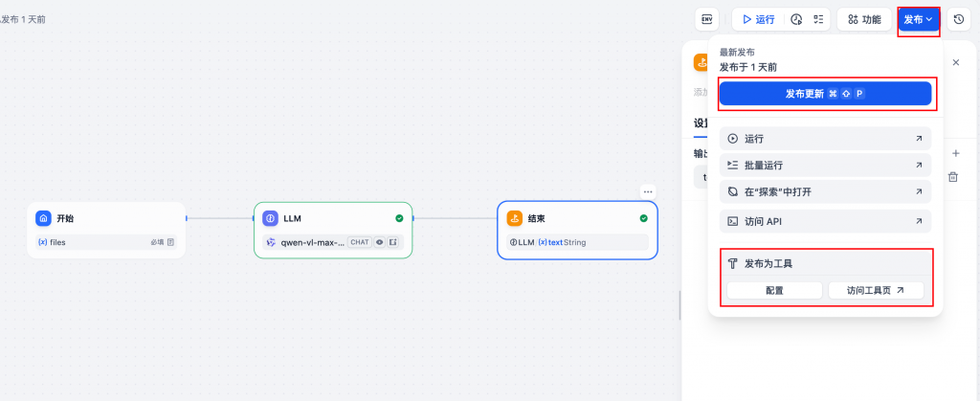Delete the output variable with trash icon
Screen dimensions: 980x401
point(953,177)
